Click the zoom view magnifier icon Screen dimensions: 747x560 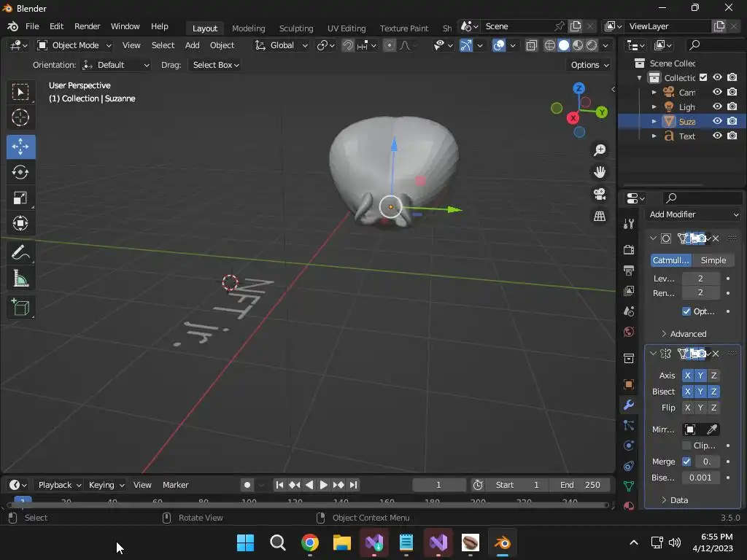[x=600, y=150]
